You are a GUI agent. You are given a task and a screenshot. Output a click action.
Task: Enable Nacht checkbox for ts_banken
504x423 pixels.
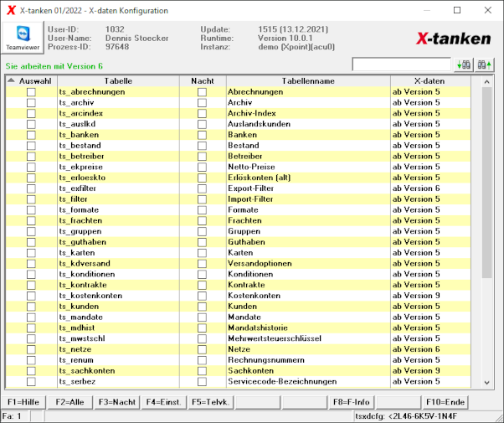tap(202, 135)
